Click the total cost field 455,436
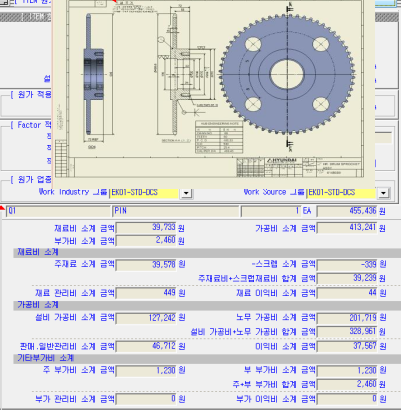The width and height of the screenshot is (401, 410). click(x=347, y=211)
